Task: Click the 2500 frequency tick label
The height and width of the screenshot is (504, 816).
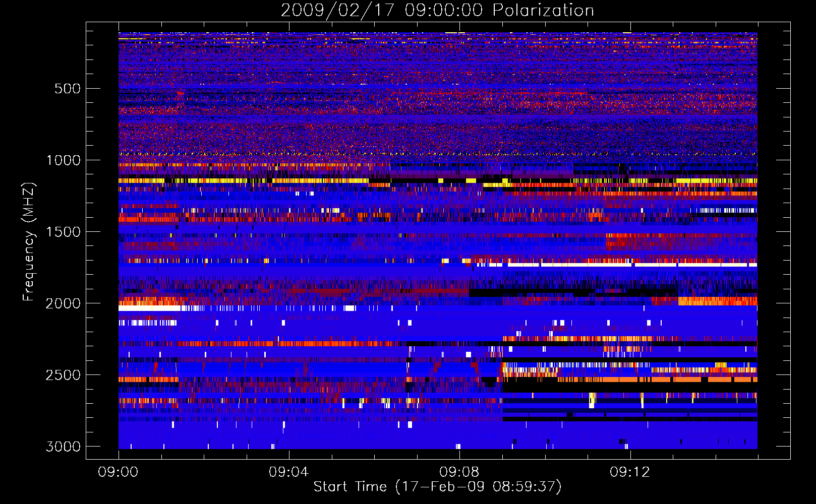Action: [63, 375]
